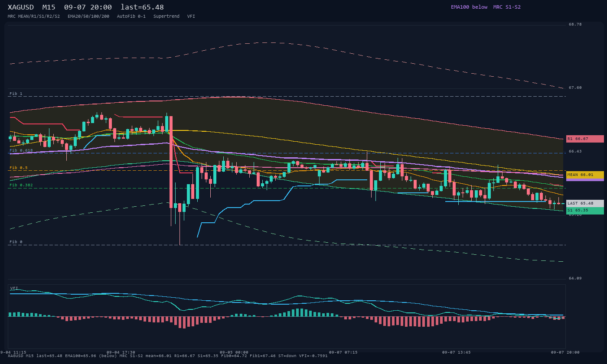Select the VFI label in the indicator list
The width and height of the screenshot is (607, 364).
191,16
